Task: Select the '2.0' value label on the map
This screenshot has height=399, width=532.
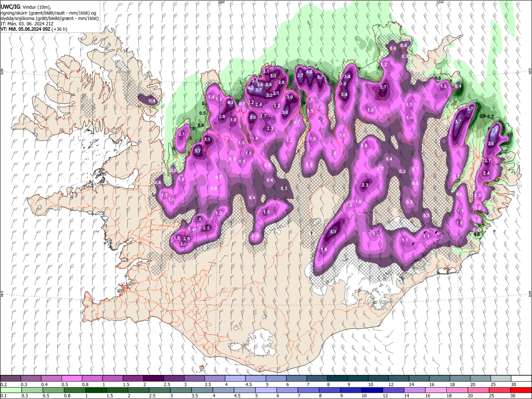Action: point(187,239)
